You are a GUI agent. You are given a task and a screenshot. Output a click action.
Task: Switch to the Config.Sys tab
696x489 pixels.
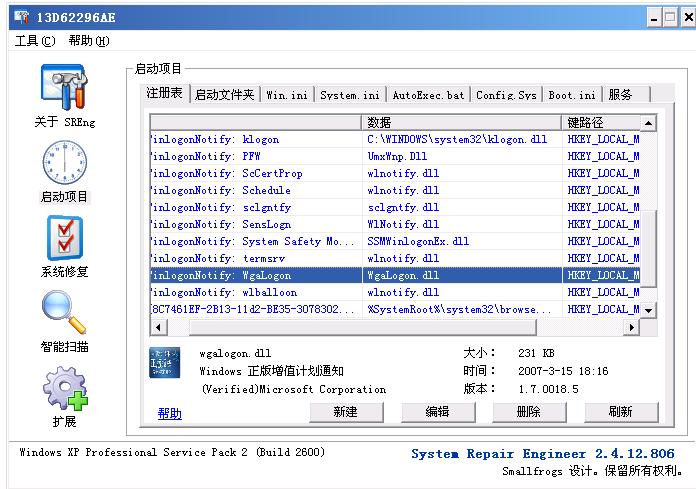(x=506, y=95)
